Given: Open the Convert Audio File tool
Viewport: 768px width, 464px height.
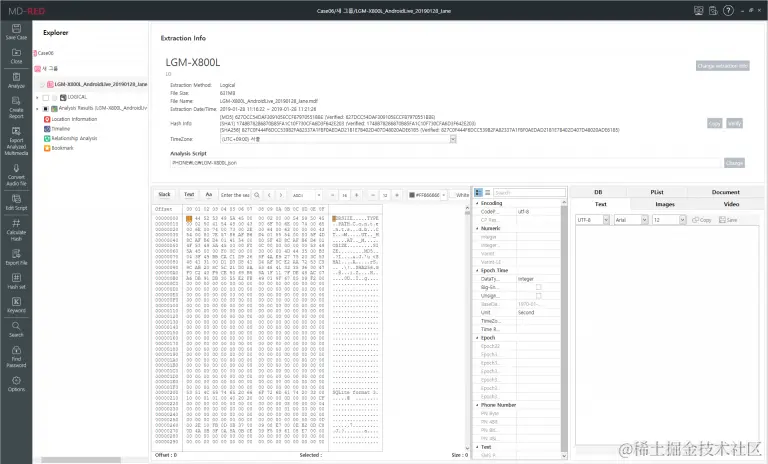Looking at the screenshot, I should click(x=16, y=168).
